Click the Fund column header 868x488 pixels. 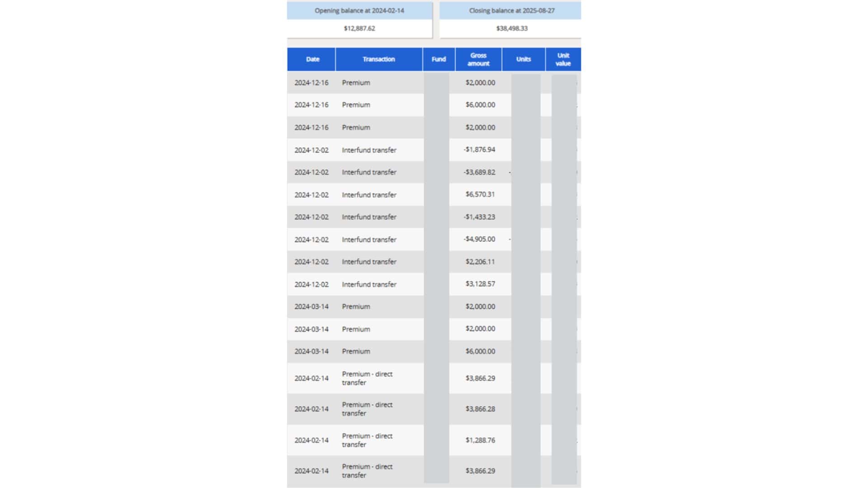439,59
